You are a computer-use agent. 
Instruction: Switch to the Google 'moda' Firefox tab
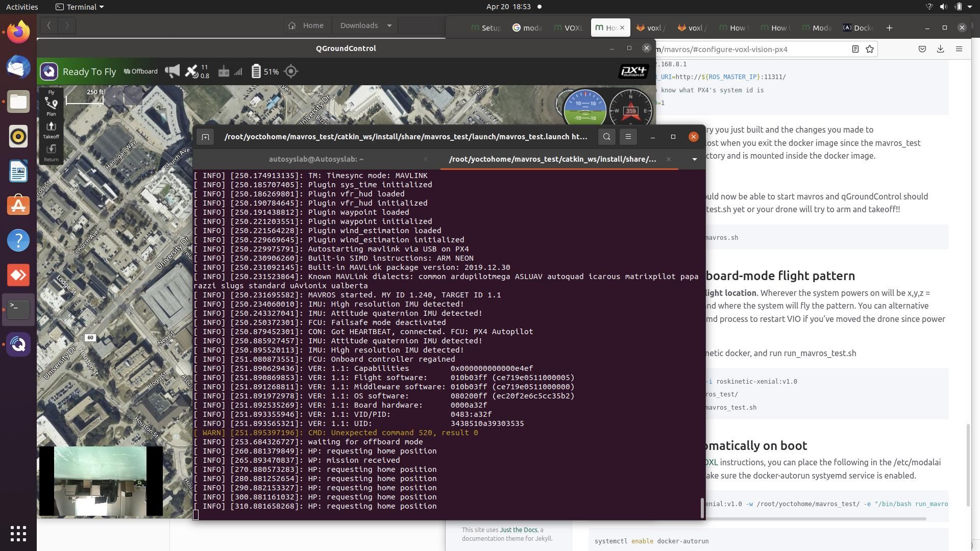(527, 28)
